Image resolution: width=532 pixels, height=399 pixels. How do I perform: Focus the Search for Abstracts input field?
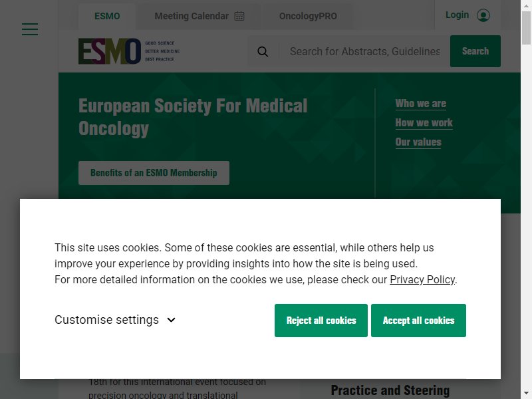[364, 52]
